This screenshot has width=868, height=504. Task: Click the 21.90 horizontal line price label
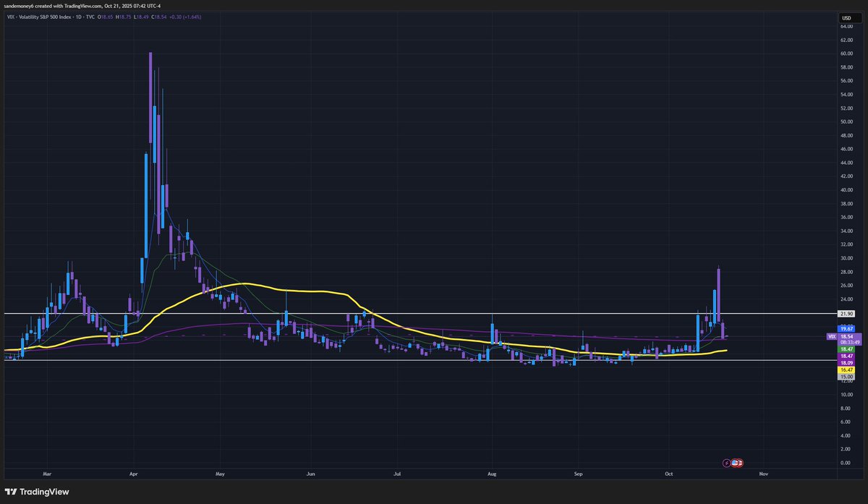[x=846, y=314]
